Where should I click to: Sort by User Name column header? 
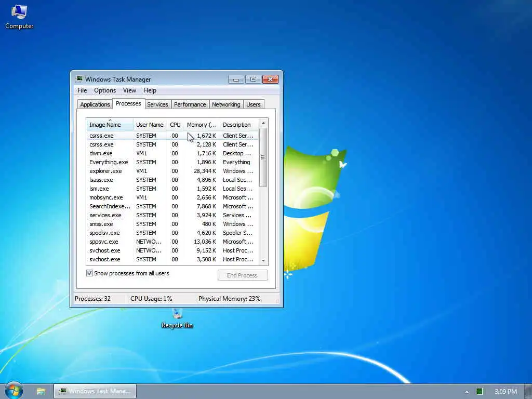(x=150, y=125)
